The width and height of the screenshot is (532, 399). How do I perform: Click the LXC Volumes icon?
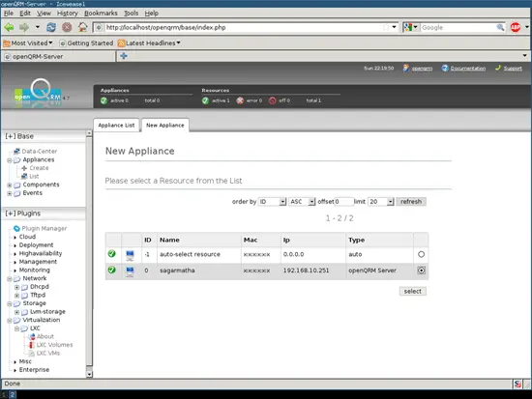(32, 345)
